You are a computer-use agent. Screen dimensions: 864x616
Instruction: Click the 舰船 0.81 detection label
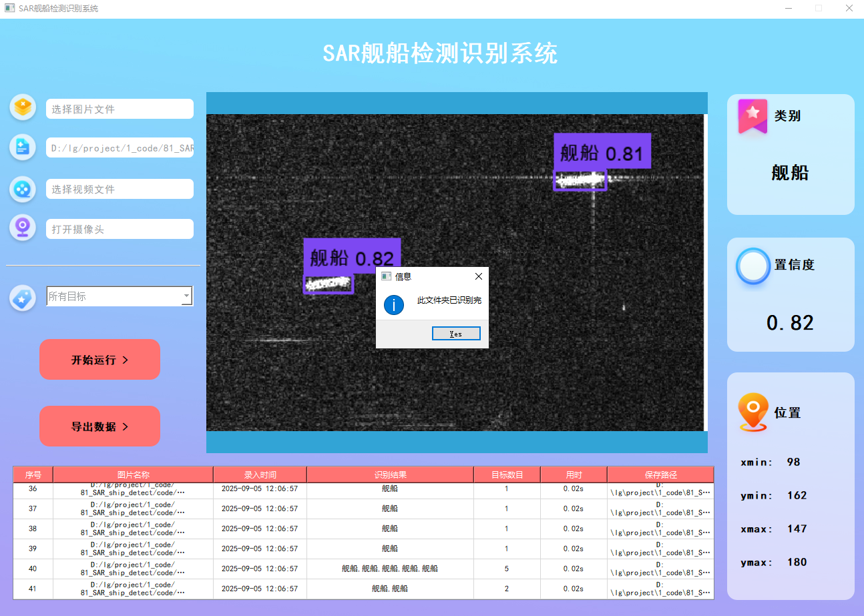pos(602,151)
